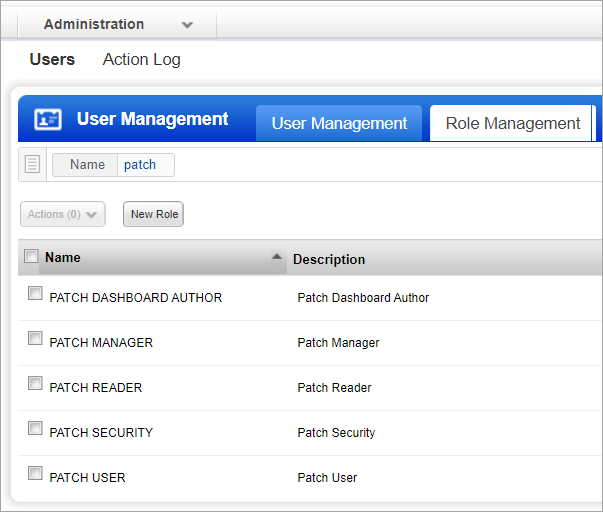Select the User Management tab
The height and width of the screenshot is (512, 603).
coord(339,123)
